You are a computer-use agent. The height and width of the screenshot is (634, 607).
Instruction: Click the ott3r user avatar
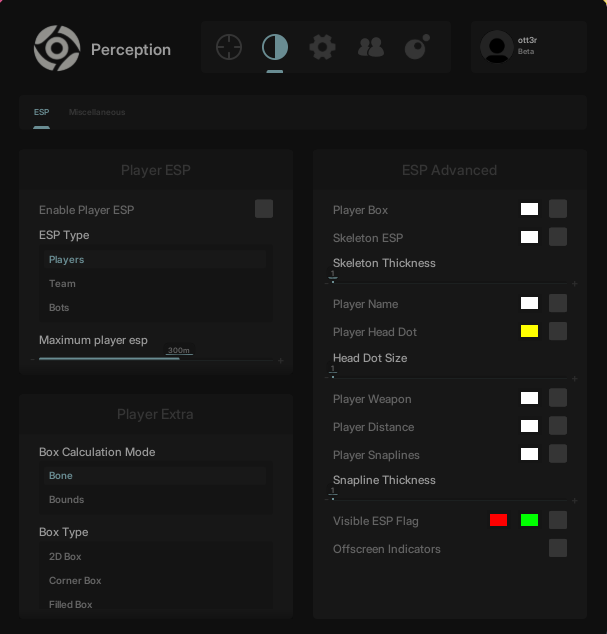coord(497,47)
